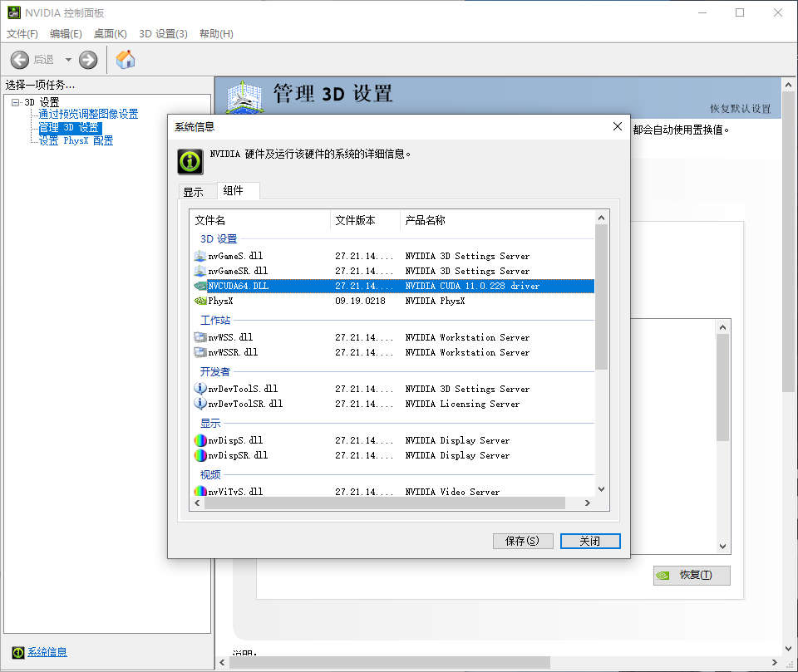Click the color sphere icon beside nvDispSR.dll
Screen dimensions: 798x672
(x=200, y=455)
